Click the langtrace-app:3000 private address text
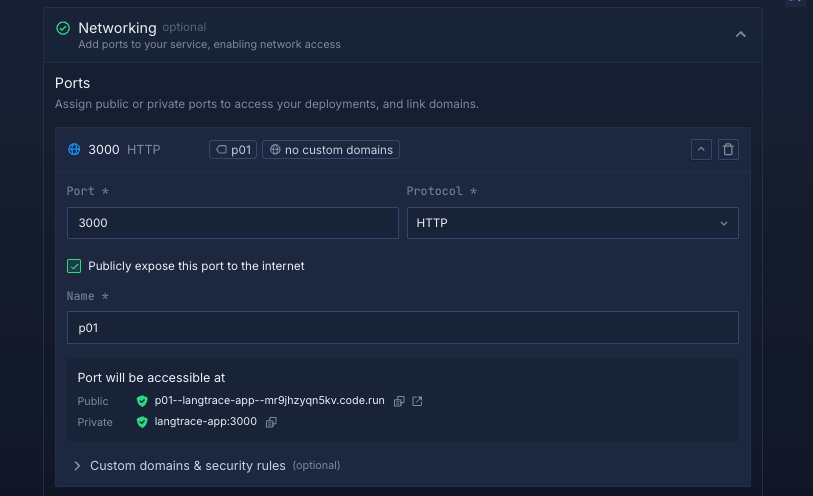 point(205,422)
